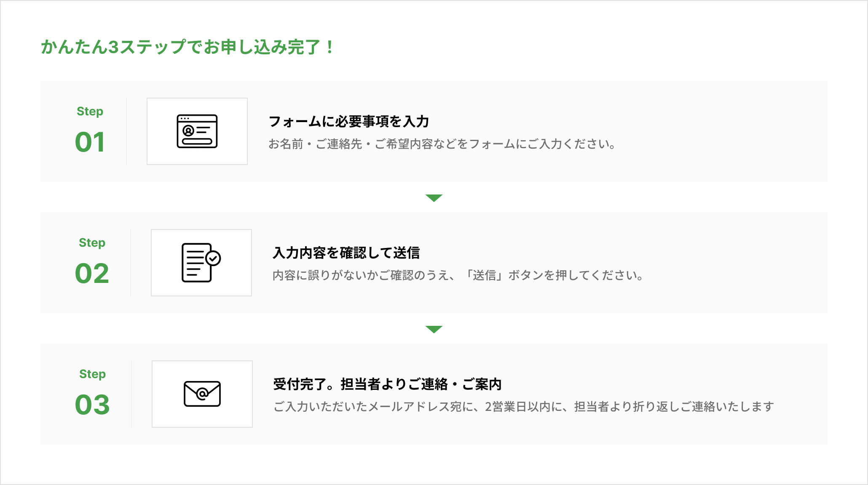Viewport: 868px width, 485px height.
Task: Click the title フォームに必要事項を入力
Action: tap(349, 122)
